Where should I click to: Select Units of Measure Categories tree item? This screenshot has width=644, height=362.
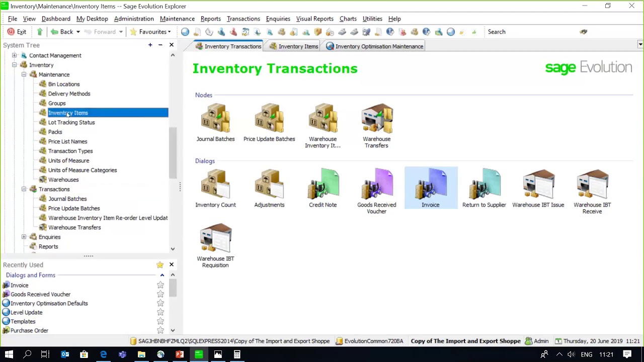[x=83, y=170]
